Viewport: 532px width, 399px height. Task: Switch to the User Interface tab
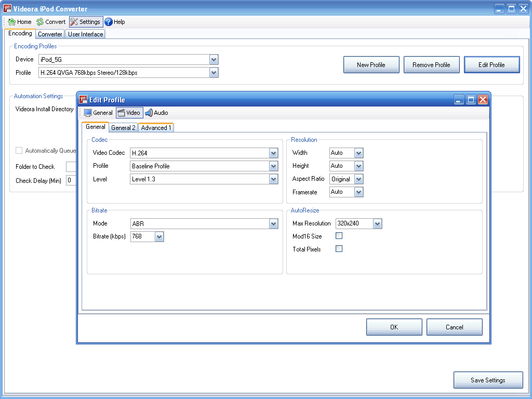pyautogui.click(x=86, y=34)
